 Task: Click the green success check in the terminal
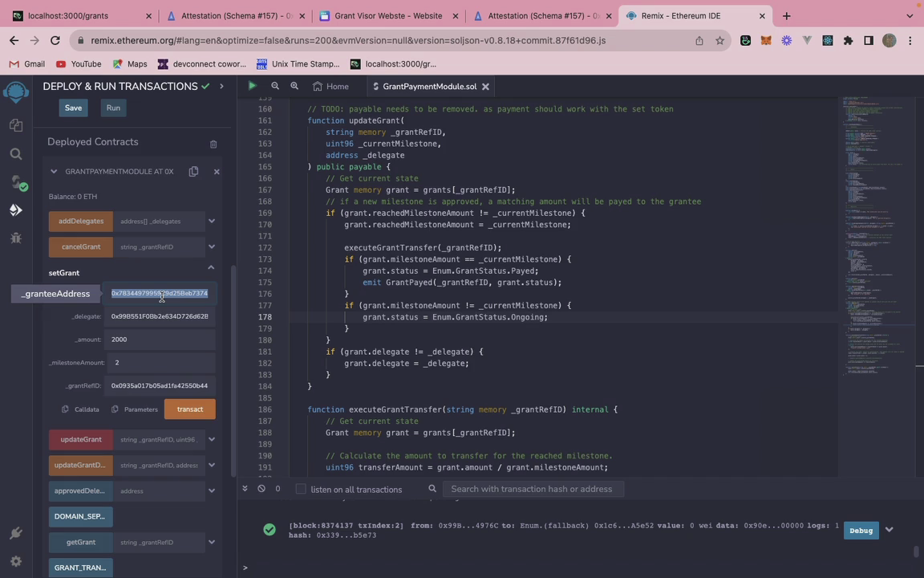click(x=269, y=530)
